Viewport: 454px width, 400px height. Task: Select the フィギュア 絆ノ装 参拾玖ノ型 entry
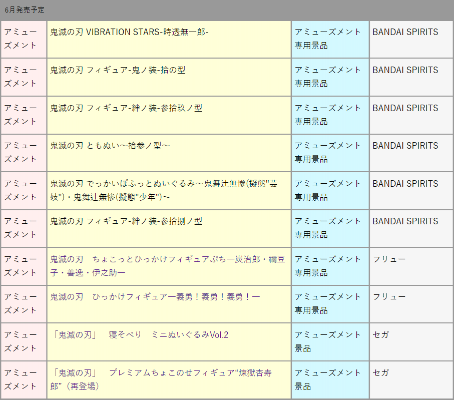[169, 116]
